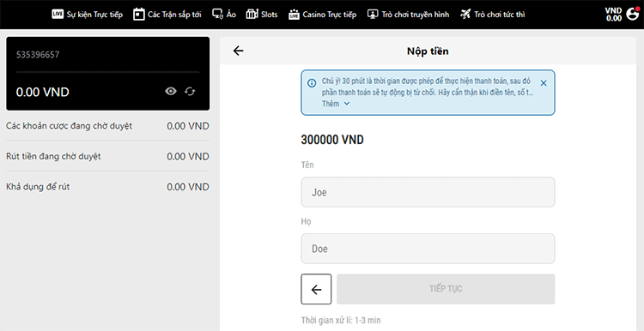
Task: Open the Sự kiện Trực tiếp live events menu
Action: tap(87, 15)
